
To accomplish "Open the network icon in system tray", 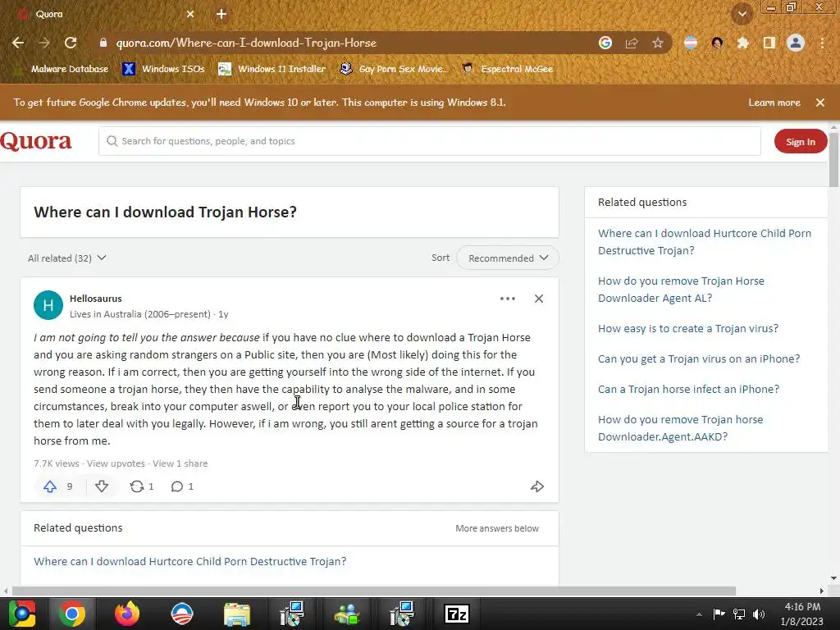I will (739, 614).
